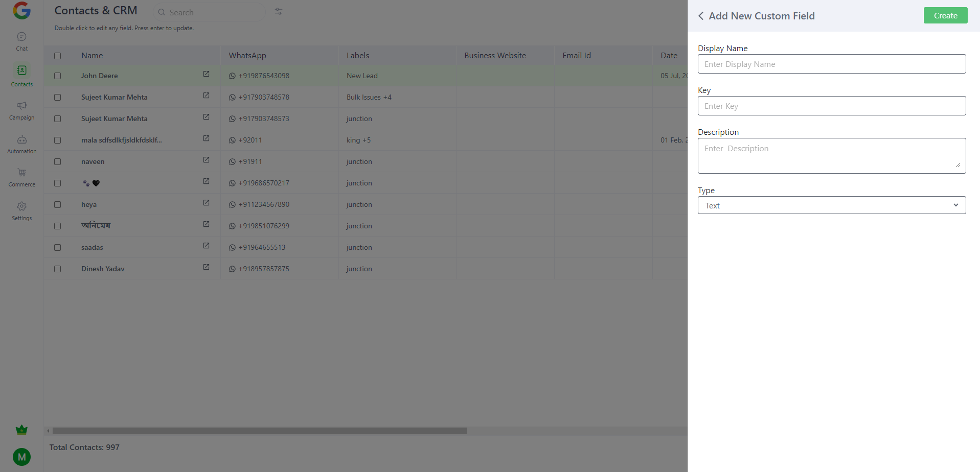Click the Bulk Issues +4 labels

369,97
